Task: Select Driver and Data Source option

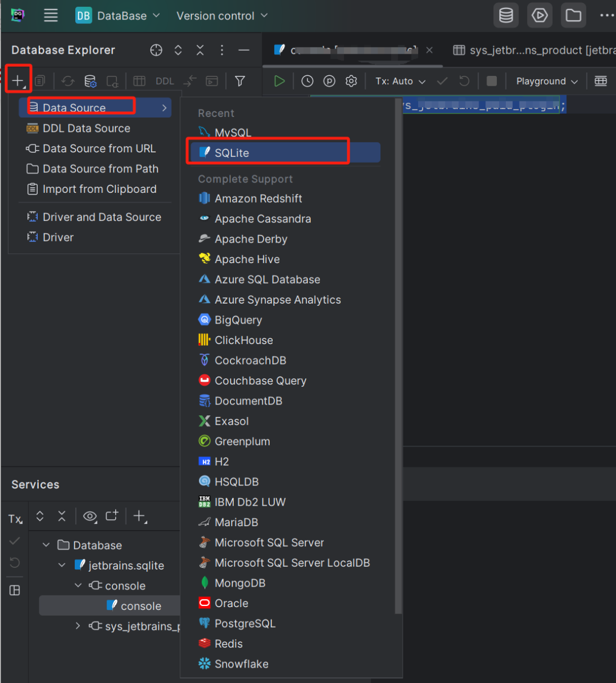Action: point(95,217)
